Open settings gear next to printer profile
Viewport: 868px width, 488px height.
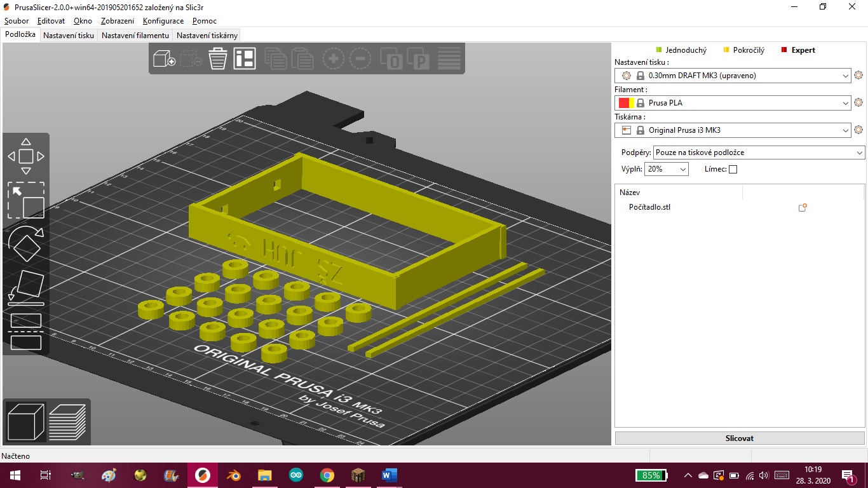[x=858, y=130]
